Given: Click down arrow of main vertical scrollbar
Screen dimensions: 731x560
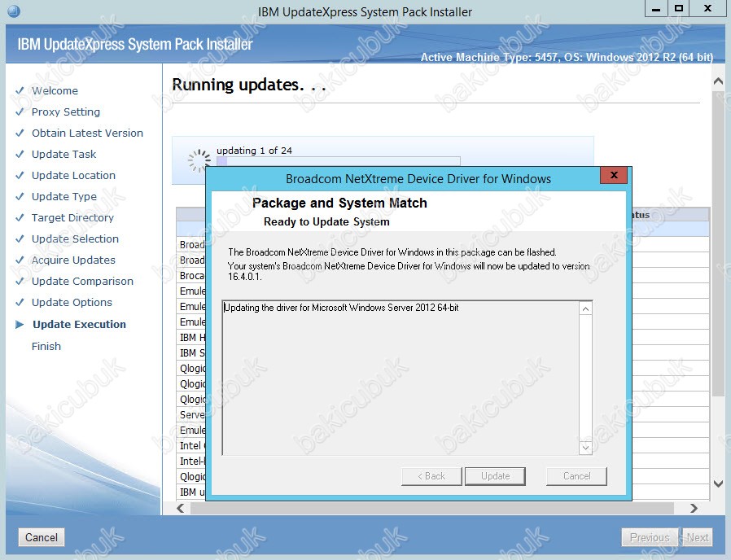Looking at the screenshot, I should (x=719, y=484).
